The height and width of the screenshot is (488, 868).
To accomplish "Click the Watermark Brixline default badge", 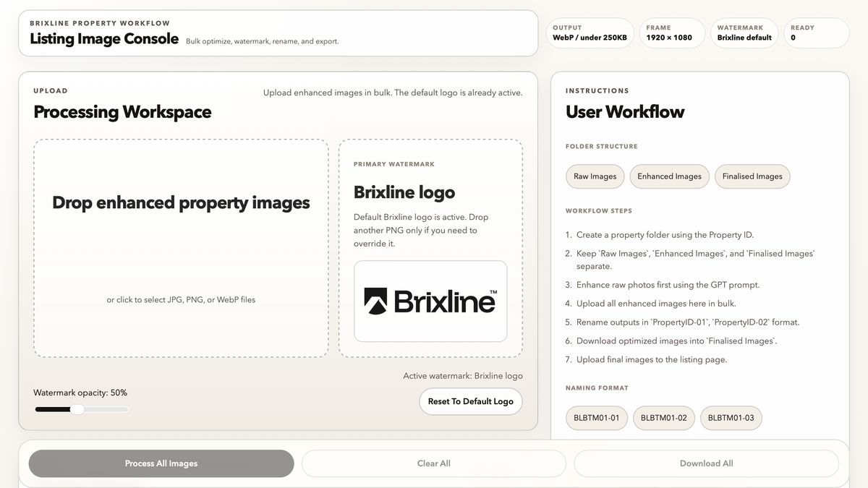I will (x=744, y=33).
